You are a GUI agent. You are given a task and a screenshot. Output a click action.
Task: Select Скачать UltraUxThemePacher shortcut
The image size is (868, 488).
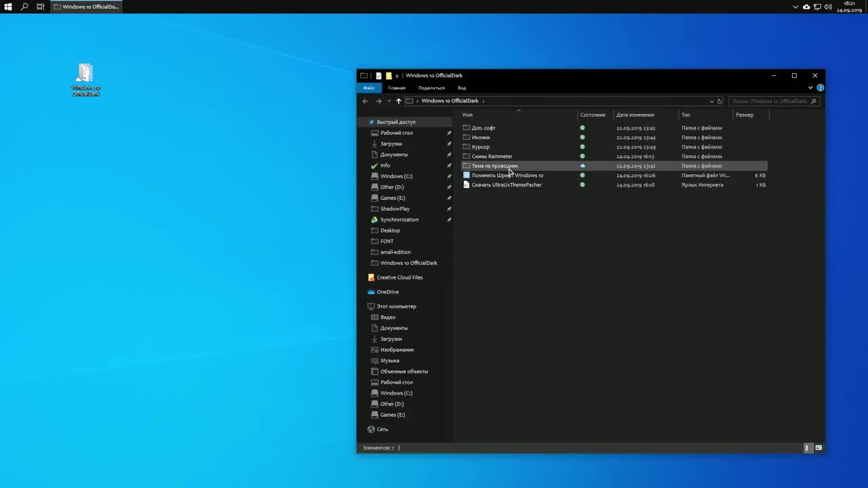[507, 184]
